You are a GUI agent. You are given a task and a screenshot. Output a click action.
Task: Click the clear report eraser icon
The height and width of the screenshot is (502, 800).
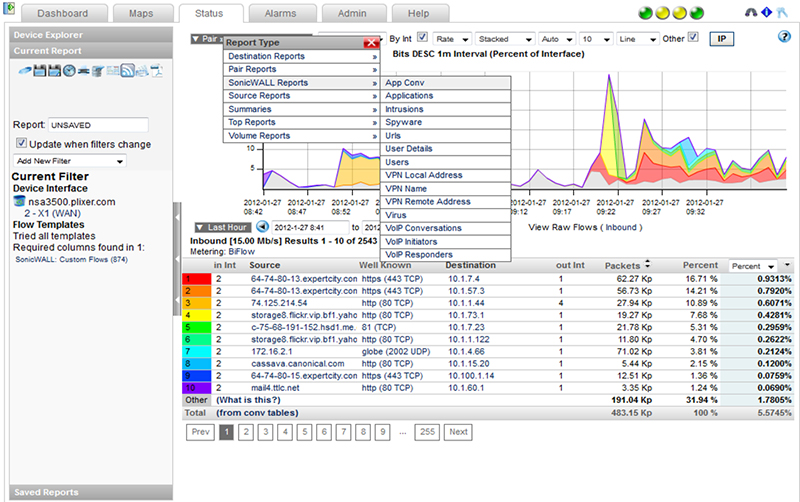(25, 70)
